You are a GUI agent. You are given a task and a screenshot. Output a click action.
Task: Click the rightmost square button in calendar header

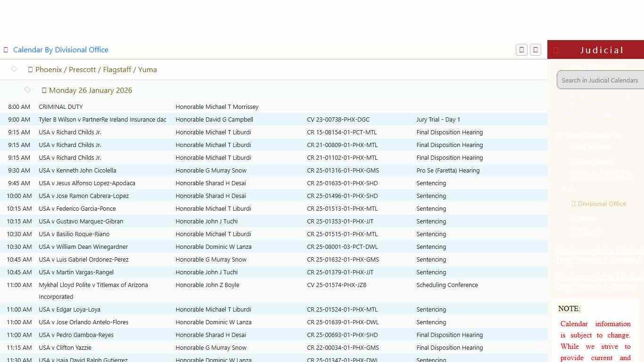click(536, 50)
